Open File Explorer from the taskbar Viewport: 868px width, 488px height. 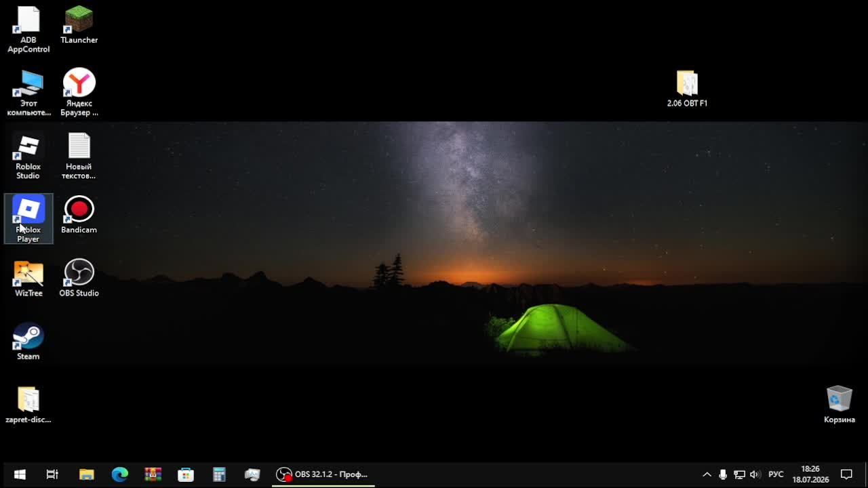click(x=87, y=474)
